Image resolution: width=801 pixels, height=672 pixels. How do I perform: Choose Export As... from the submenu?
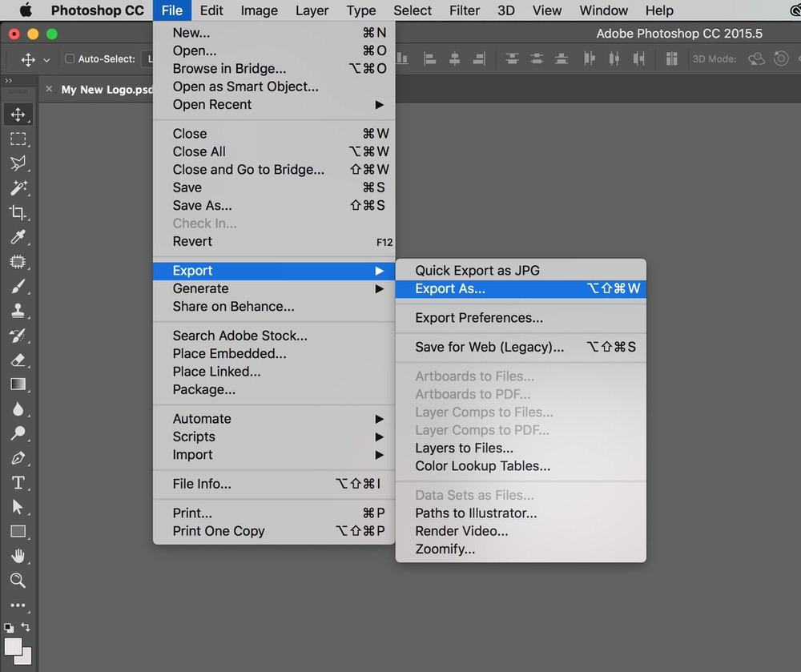[x=521, y=288]
